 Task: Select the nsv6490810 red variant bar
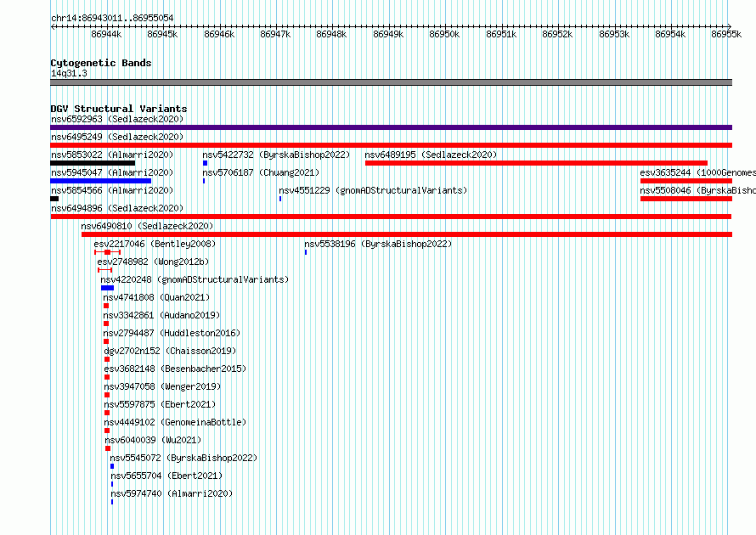click(407, 234)
